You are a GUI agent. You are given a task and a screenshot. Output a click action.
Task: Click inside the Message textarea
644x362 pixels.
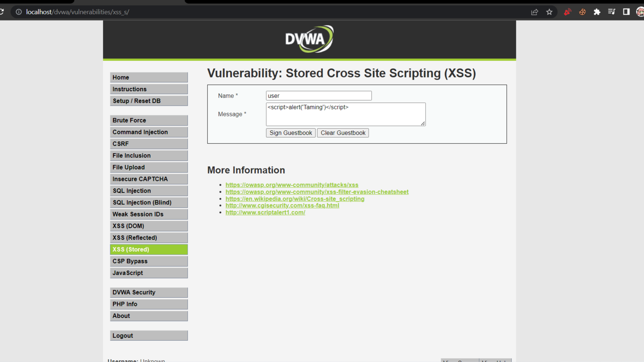[x=345, y=114]
